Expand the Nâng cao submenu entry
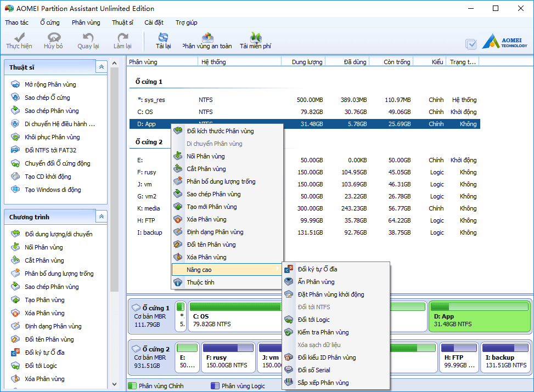 (x=227, y=270)
